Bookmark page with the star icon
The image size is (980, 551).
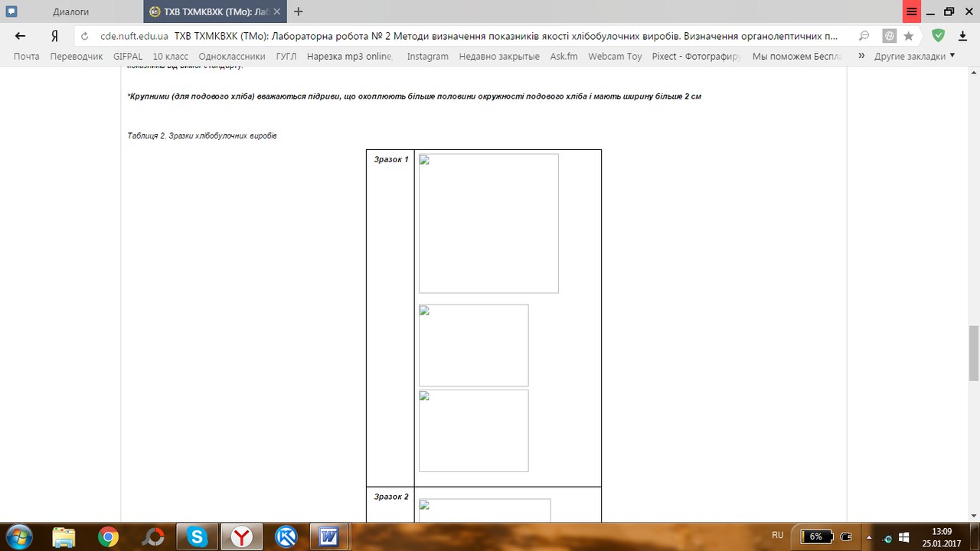coord(909,36)
